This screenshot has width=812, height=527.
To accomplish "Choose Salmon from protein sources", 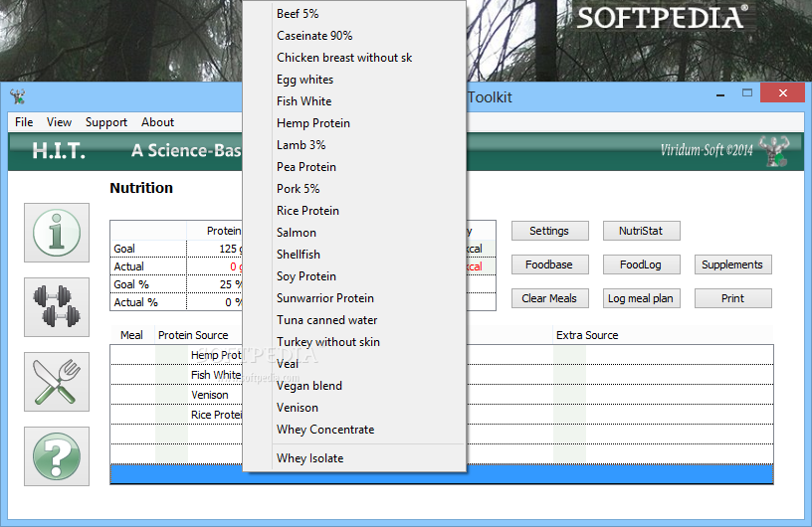I will pyautogui.click(x=354, y=233).
